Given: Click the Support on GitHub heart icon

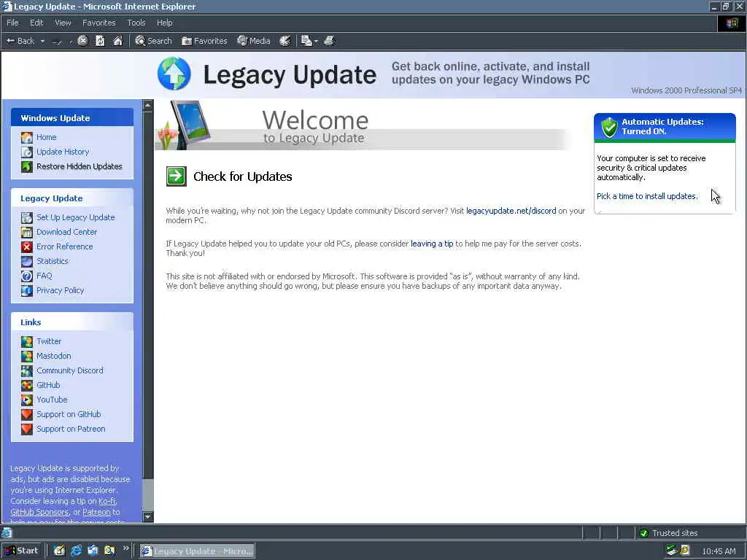Looking at the screenshot, I should click(27, 414).
